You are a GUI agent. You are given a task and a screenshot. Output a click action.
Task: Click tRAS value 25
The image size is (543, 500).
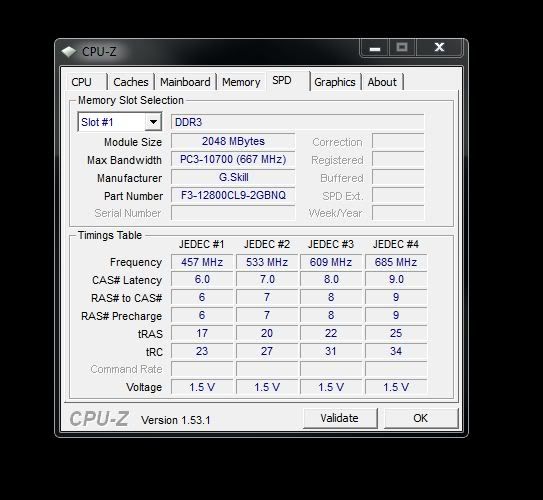(396, 333)
